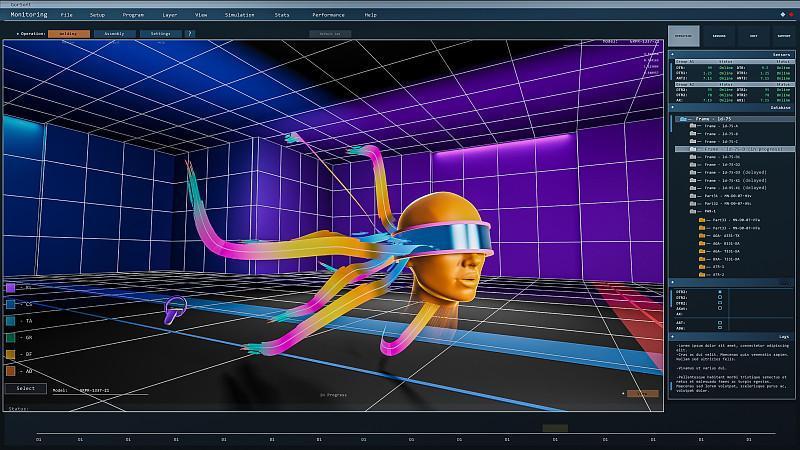
Task: Click folder icon of Frame 1d-75 root
Action: 683,119
